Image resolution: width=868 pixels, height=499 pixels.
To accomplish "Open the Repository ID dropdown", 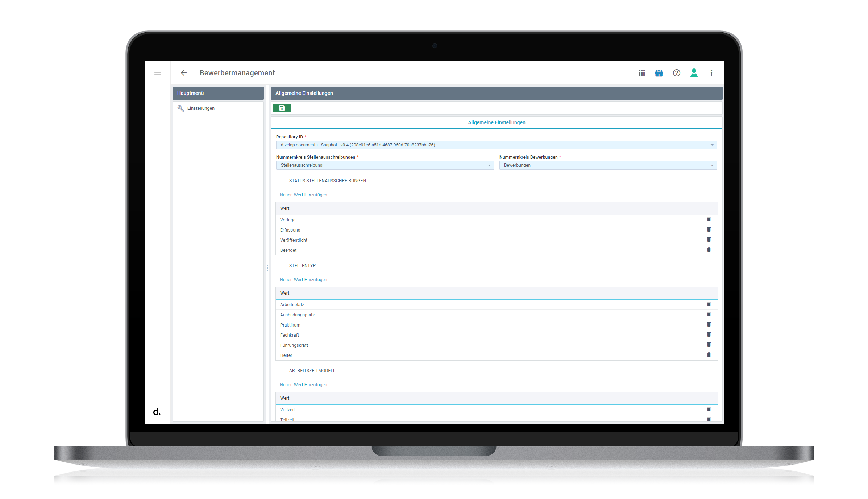I will click(496, 145).
